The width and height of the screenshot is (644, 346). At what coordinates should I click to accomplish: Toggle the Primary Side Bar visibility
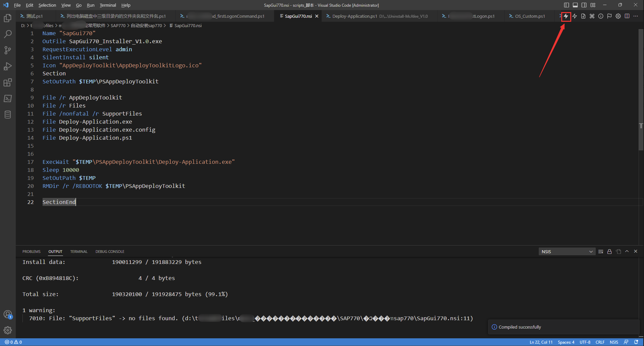[x=567, y=5]
